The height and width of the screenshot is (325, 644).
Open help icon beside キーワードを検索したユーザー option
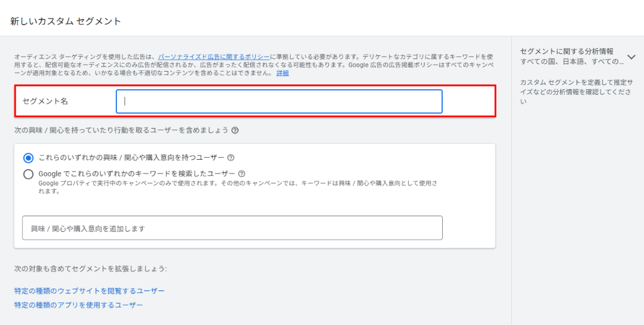[242, 174]
